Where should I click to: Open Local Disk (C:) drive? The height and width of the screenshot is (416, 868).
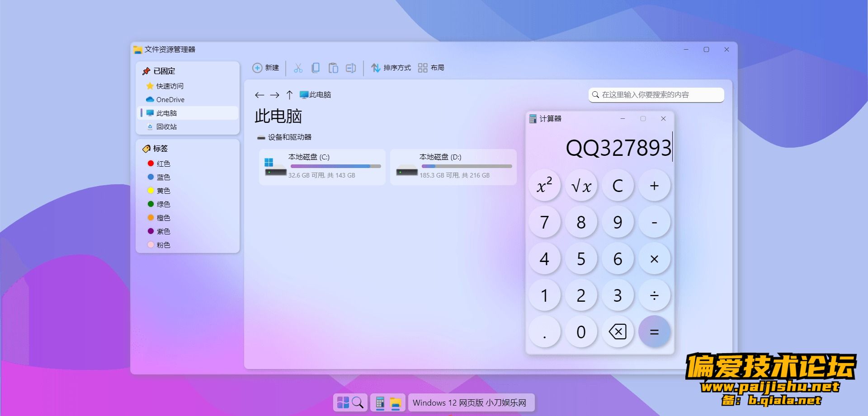322,167
